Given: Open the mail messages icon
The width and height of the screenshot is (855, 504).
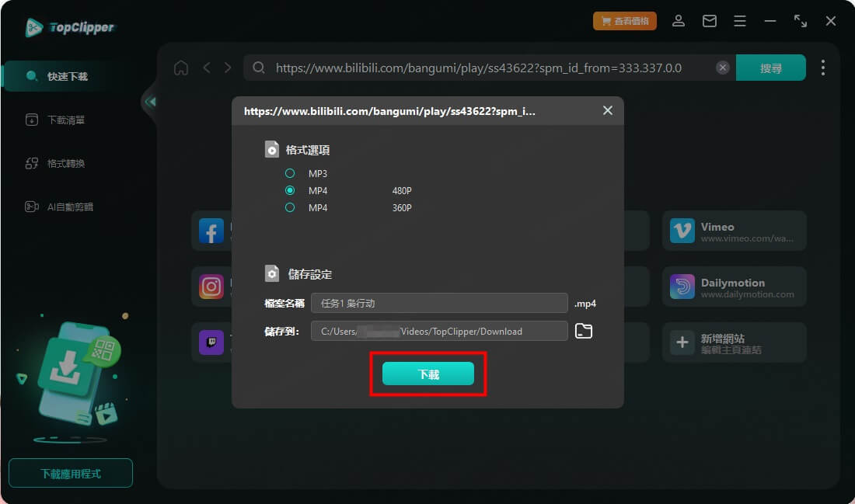Looking at the screenshot, I should click(710, 21).
